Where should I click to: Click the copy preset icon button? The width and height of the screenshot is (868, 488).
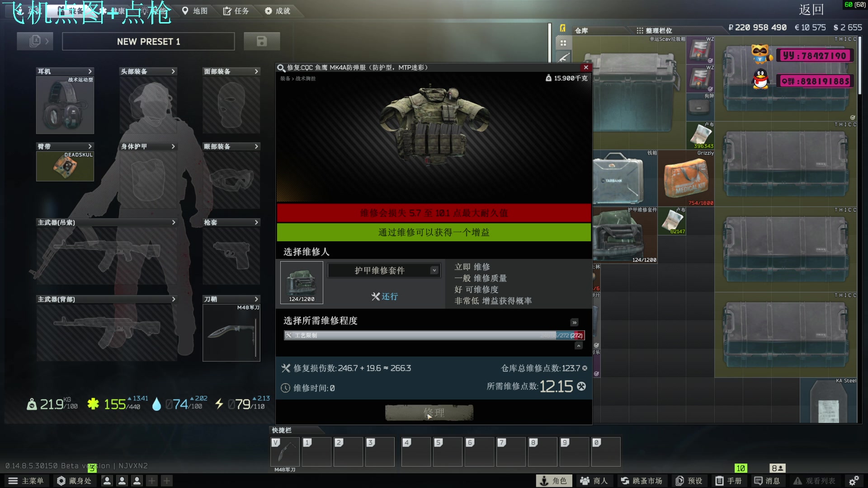pos(35,41)
